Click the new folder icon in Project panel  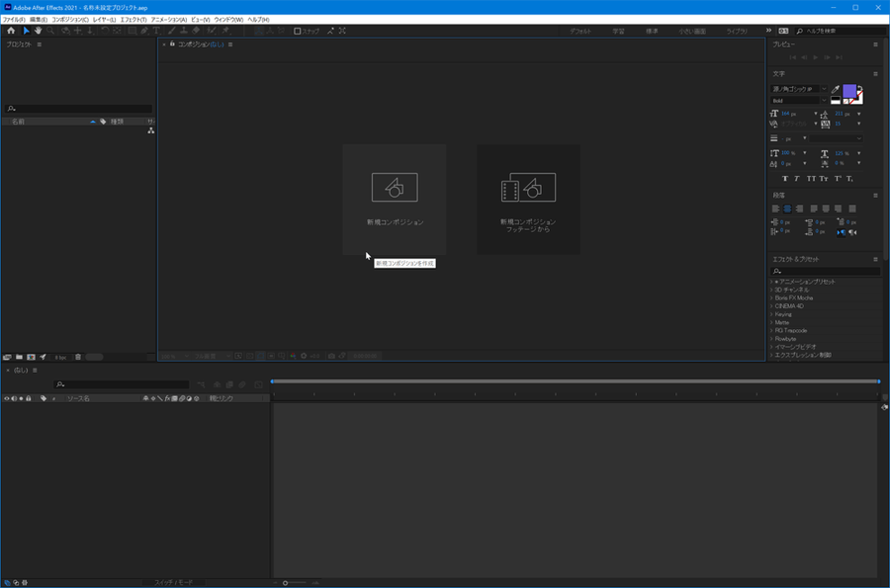point(19,357)
